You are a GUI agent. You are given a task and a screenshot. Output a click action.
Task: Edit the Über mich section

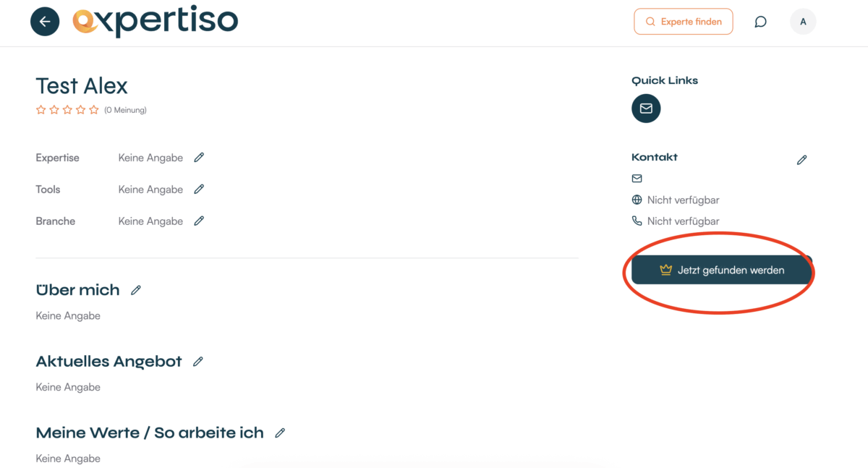click(135, 290)
